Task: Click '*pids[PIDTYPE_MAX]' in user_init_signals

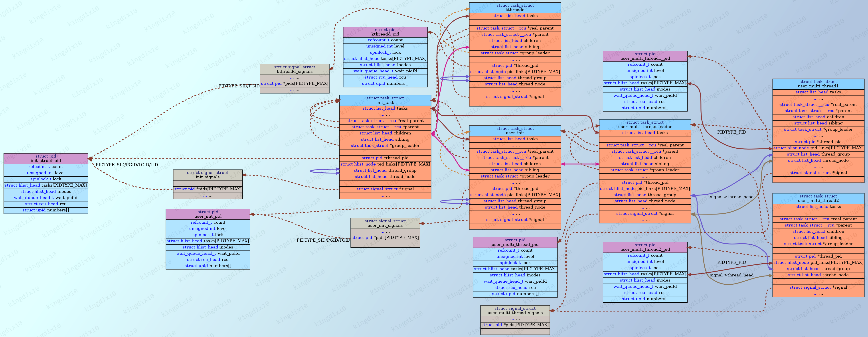Action: pyautogui.click(x=385, y=238)
